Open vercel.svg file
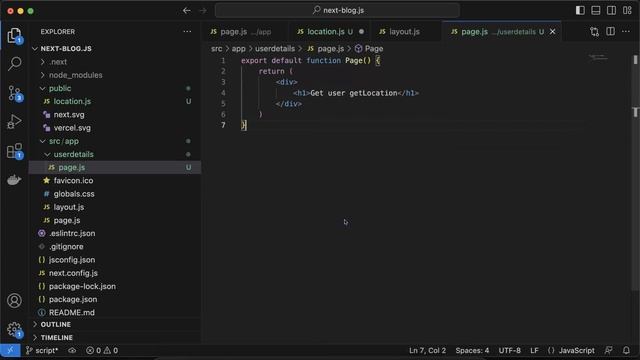This screenshot has height=360, width=640. [x=115, y=128]
